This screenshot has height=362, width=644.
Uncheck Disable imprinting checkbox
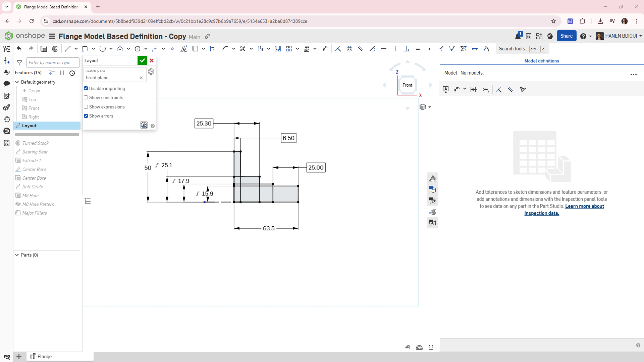86,88
